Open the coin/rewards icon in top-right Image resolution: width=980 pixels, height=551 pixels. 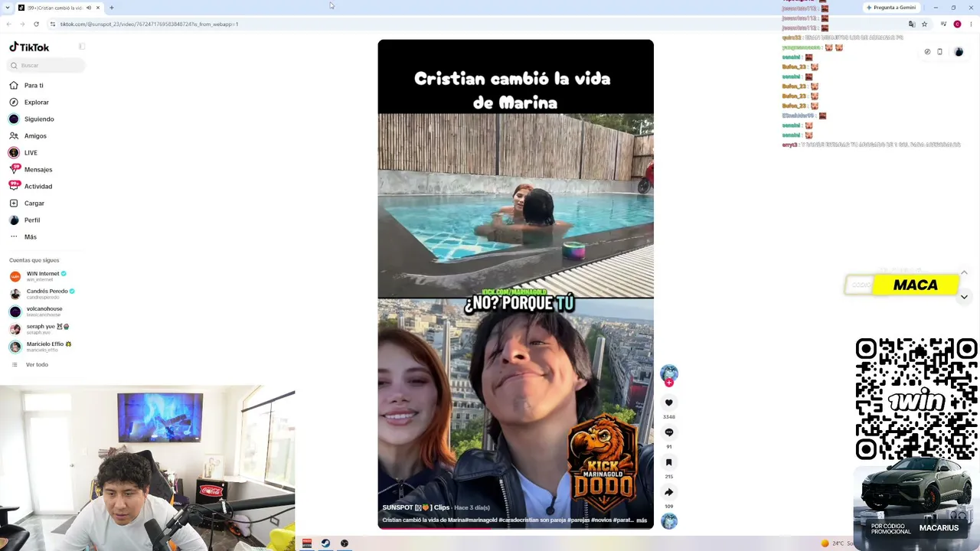[x=927, y=52]
